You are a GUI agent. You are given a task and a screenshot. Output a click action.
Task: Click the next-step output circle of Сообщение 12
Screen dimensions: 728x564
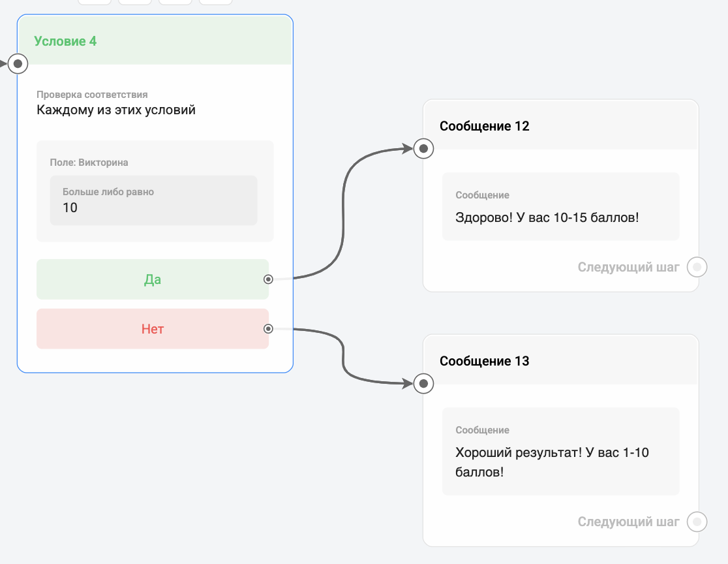697,267
